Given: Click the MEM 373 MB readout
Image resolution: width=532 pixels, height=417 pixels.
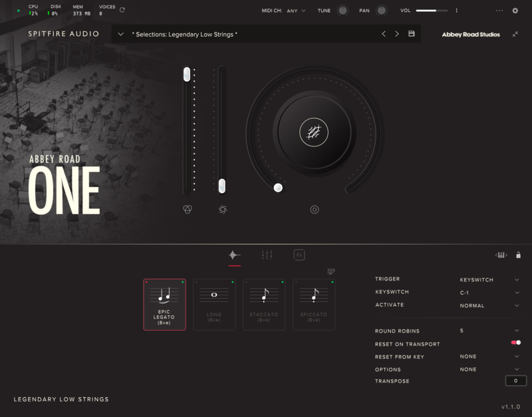Looking at the screenshot, I should tap(81, 10).
